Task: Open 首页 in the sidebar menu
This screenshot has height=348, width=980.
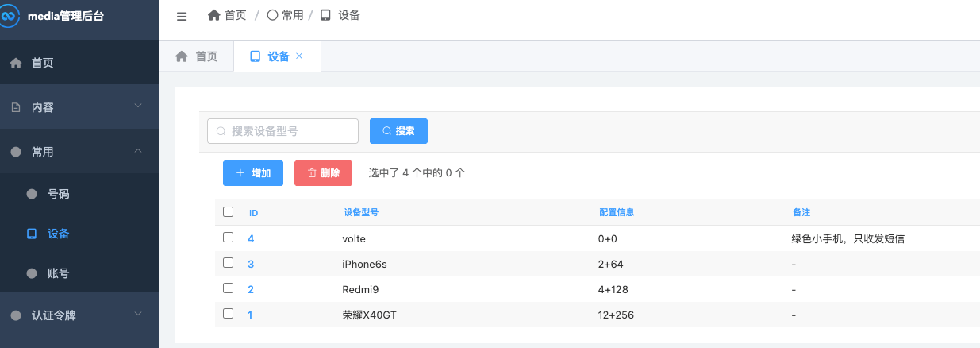Action: (79, 63)
